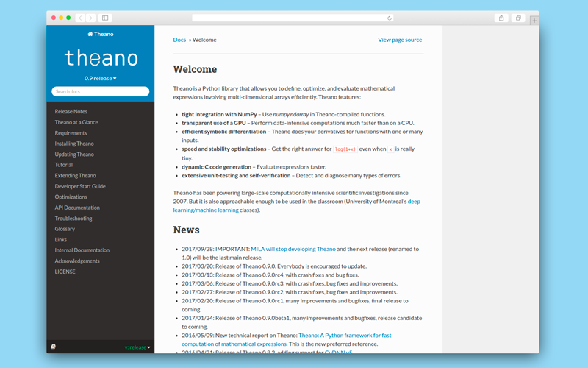588x368 pixels.
Task: Click the 2017/02/27 Theano 0.9.0rc2 entry
Action: [x=290, y=292]
